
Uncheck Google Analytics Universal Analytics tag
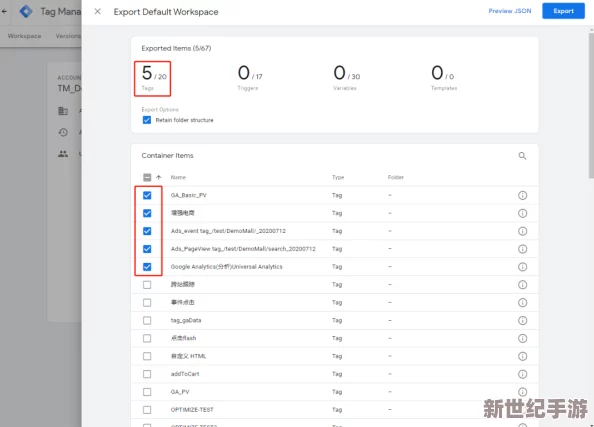click(147, 267)
